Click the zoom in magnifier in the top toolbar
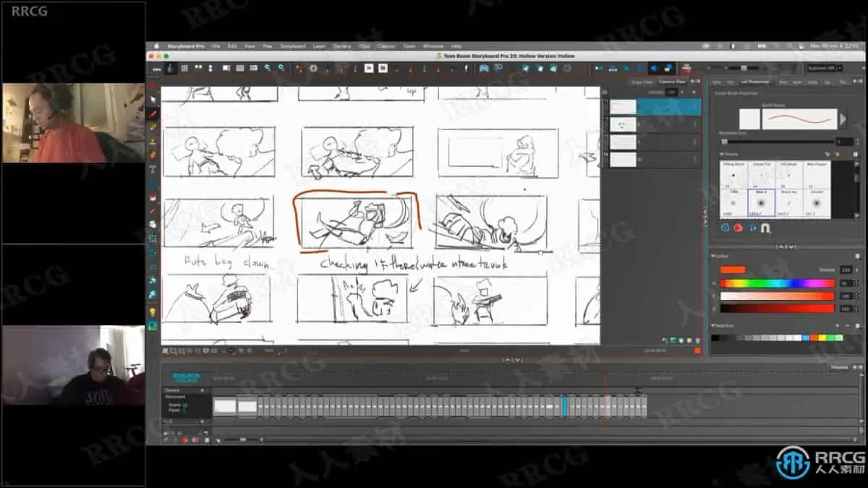Screen dimensions: 868x488 268,68
